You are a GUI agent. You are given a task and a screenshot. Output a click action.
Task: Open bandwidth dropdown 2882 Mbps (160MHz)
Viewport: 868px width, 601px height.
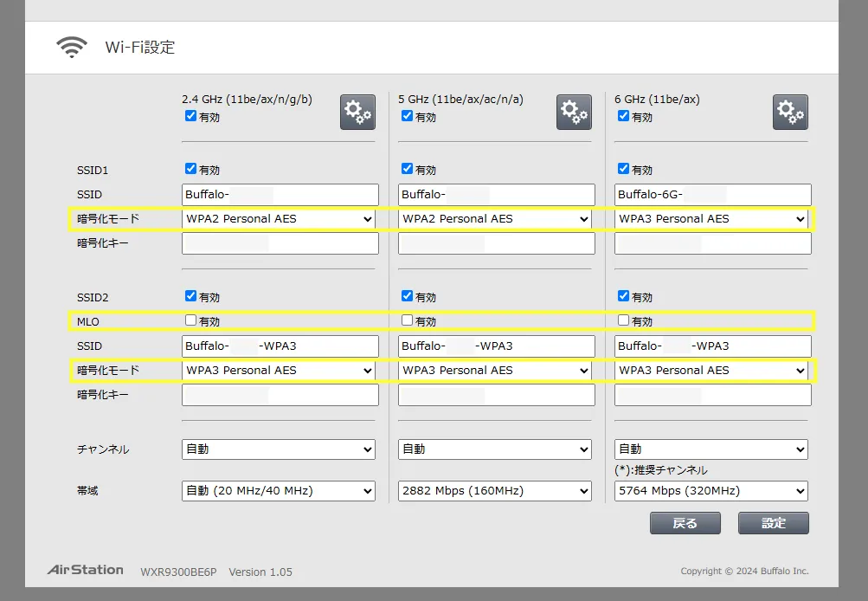point(495,491)
